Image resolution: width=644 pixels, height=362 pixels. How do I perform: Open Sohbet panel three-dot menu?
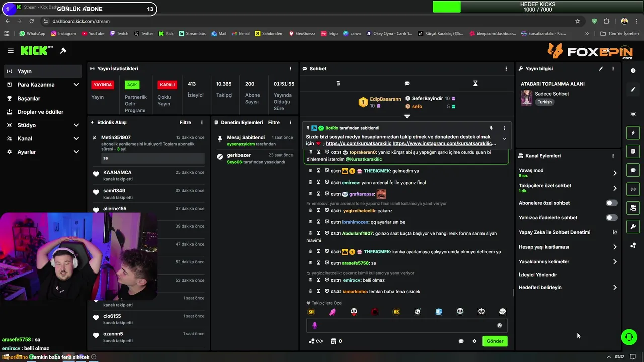506,68
